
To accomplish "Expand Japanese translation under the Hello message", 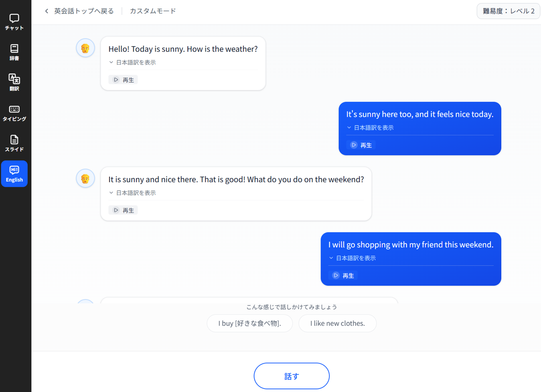I will pos(132,62).
